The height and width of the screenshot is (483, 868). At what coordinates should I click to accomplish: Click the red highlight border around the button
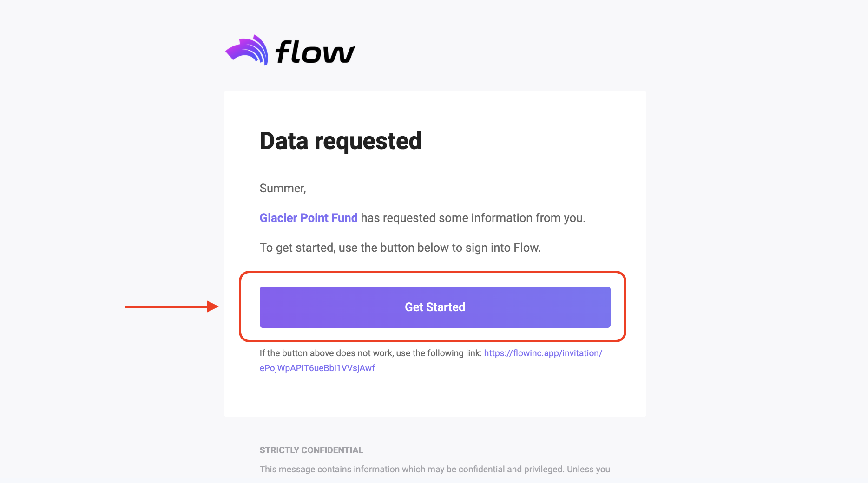(x=433, y=273)
